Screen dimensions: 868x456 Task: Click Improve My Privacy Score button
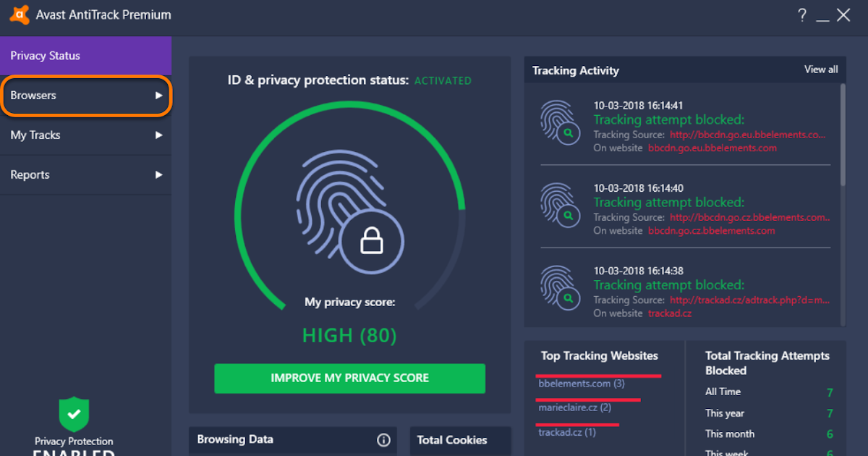[x=349, y=379]
